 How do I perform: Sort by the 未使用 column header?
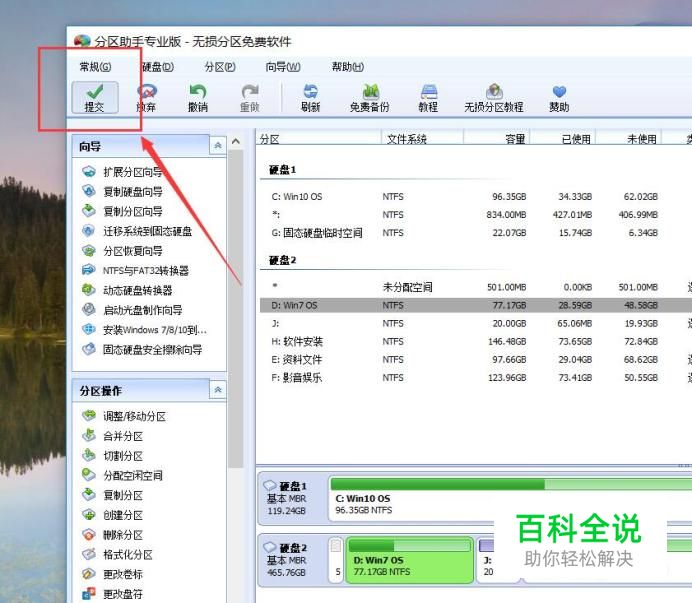(629, 139)
